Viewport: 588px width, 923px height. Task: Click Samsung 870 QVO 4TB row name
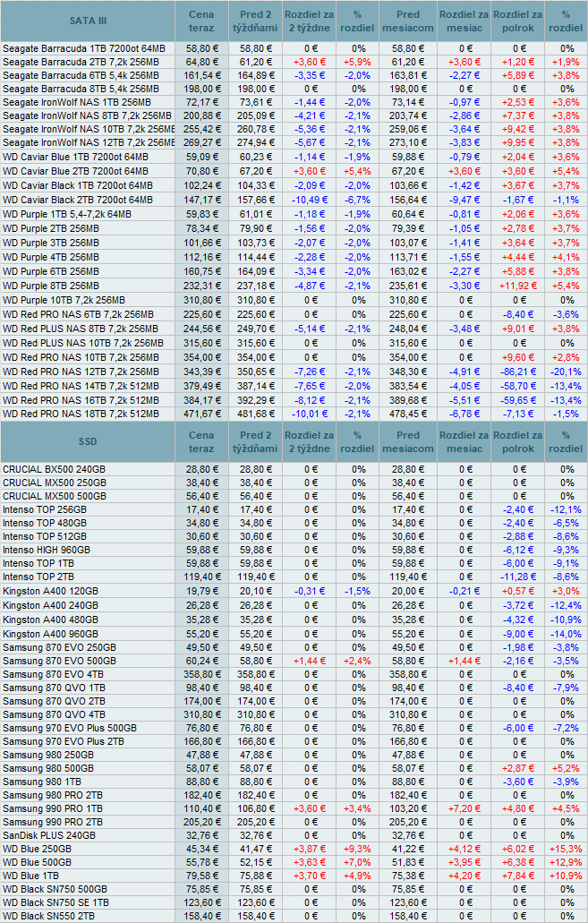[54, 714]
